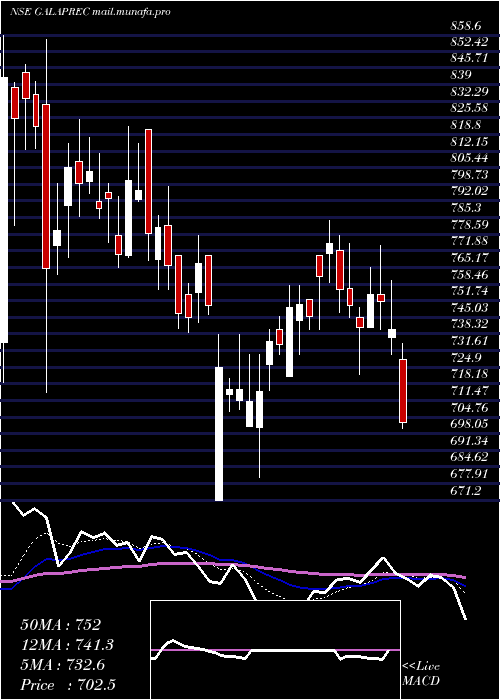Image resolution: width=500 pixels, height=700 pixels.
Task: Click the 858.6 price axis label
Action: [x=467, y=27]
